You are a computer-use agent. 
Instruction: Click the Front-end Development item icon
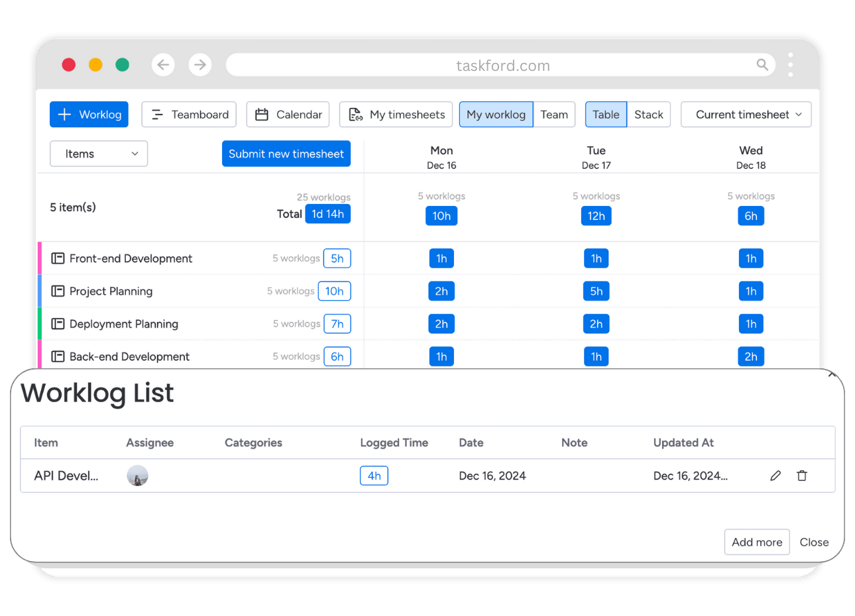tap(58, 258)
